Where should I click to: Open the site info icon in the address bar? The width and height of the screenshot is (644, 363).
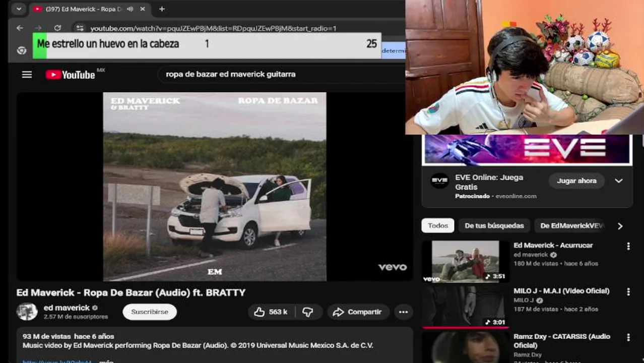(x=80, y=28)
